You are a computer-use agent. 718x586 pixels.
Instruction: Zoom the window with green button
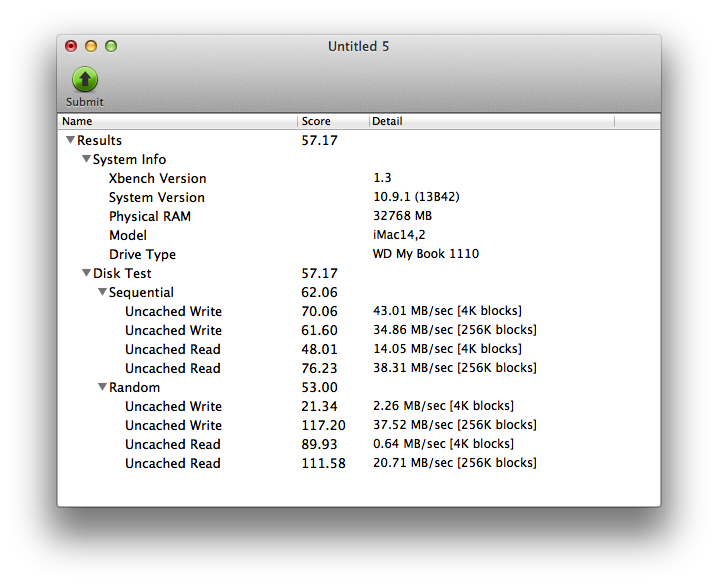tap(111, 46)
